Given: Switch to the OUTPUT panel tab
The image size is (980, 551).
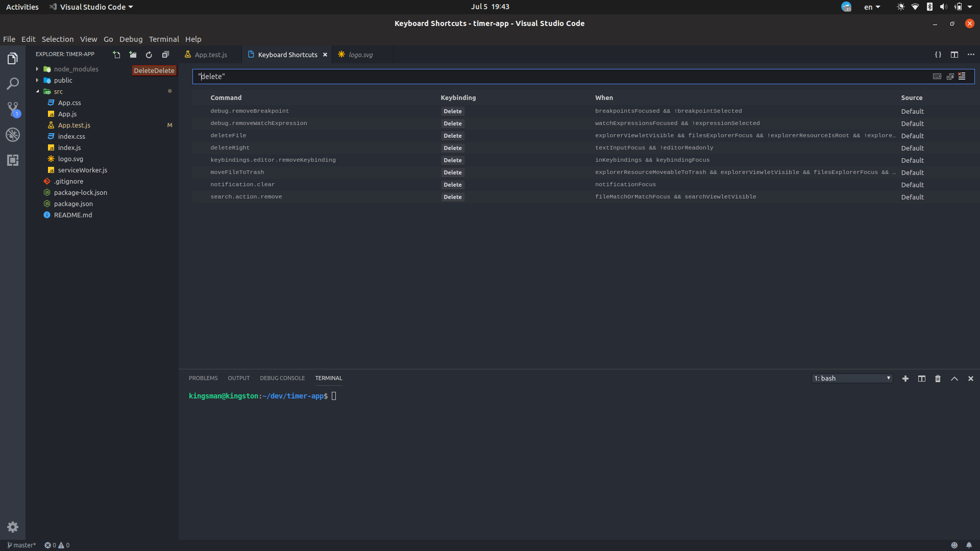Looking at the screenshot, I should coord(239,378).
